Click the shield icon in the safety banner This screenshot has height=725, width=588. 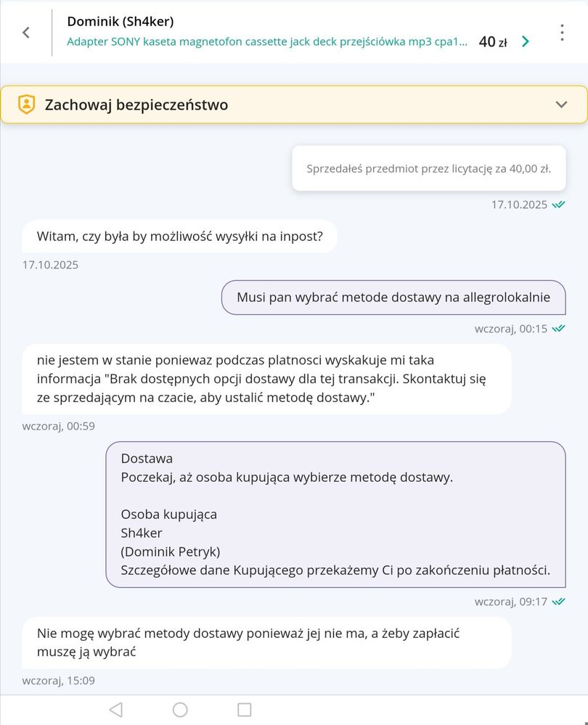tap(26, 105)
